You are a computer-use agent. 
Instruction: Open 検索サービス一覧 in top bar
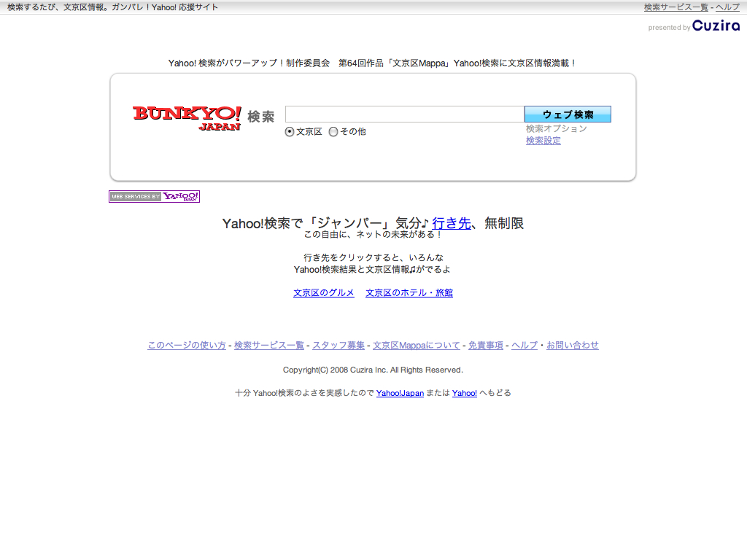(x=676, y=7)
